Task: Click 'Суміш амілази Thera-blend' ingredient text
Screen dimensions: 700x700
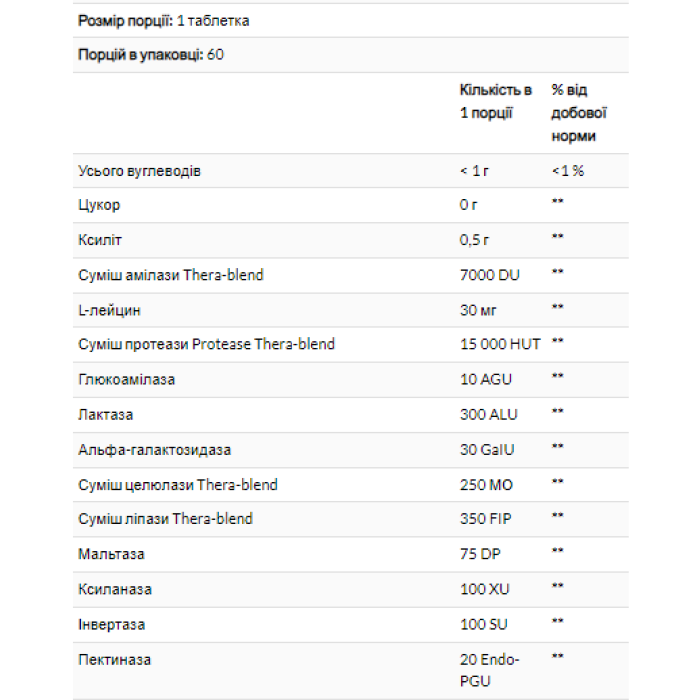Action: coord(171,274)
